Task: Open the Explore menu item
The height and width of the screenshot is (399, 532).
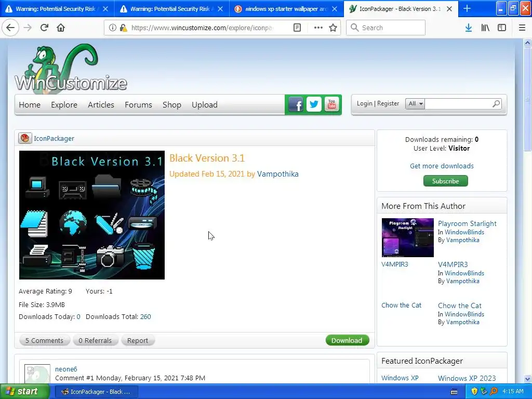Action: [64, 105]
